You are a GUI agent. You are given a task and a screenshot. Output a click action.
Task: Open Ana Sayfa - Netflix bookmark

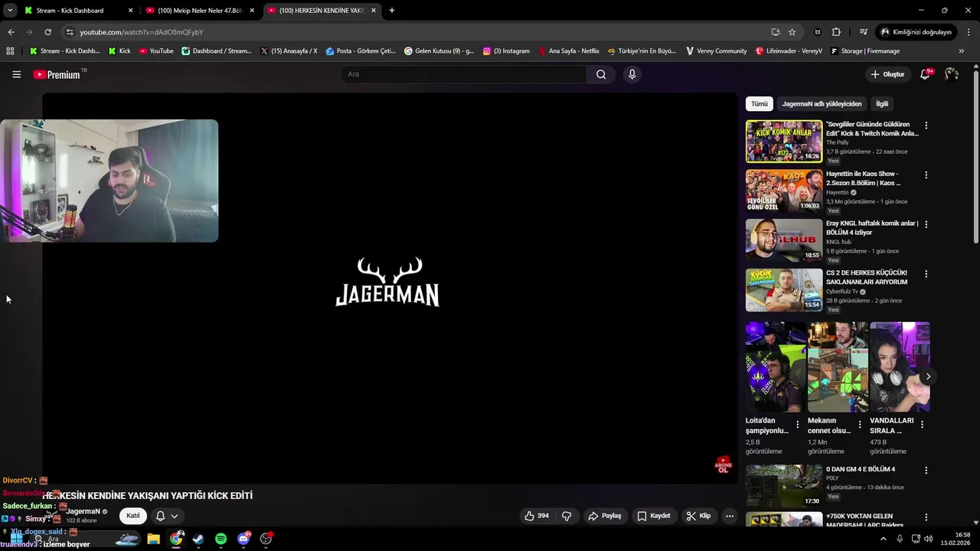[568, 51]
